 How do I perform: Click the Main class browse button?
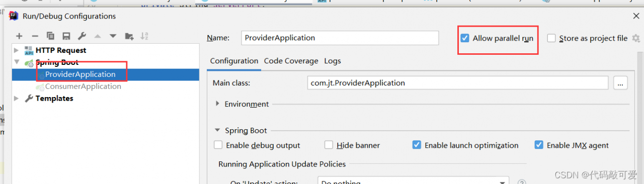pyautogui.click(x=620, y=83)
